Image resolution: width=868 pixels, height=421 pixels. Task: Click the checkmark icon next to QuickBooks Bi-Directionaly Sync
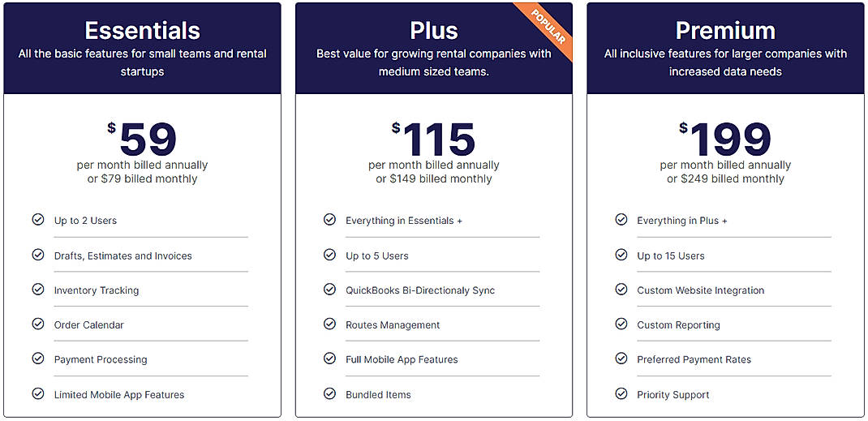point(329,290)
